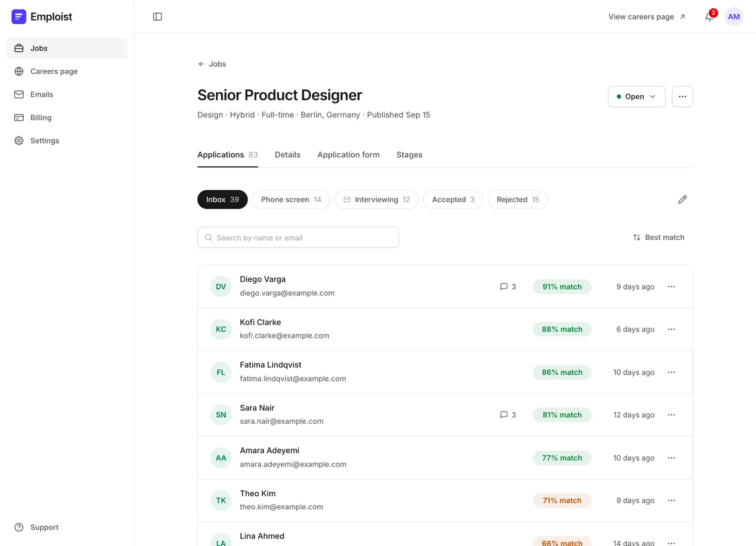Viewport: 756px width, 546px height.
Task: View comments on Diego Varga's application
Action: pos(508,287)
